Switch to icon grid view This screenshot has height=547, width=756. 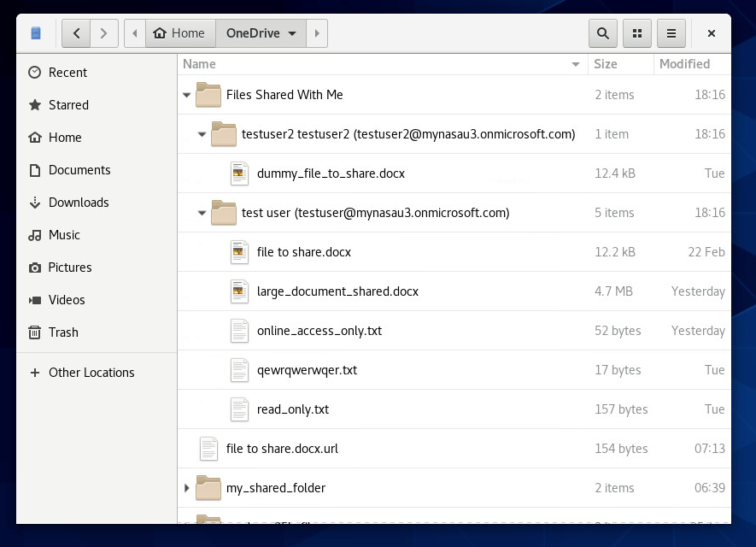click(x=637, y=33)
